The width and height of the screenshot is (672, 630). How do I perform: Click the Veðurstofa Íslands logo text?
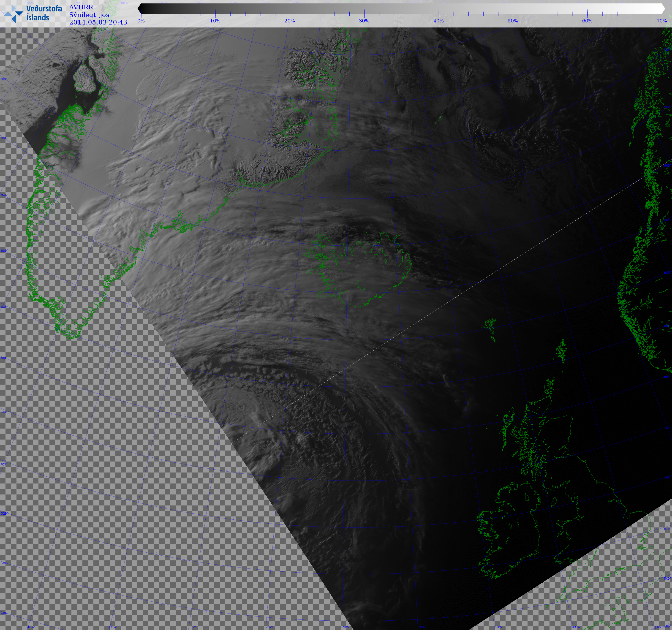click(44, 13)
